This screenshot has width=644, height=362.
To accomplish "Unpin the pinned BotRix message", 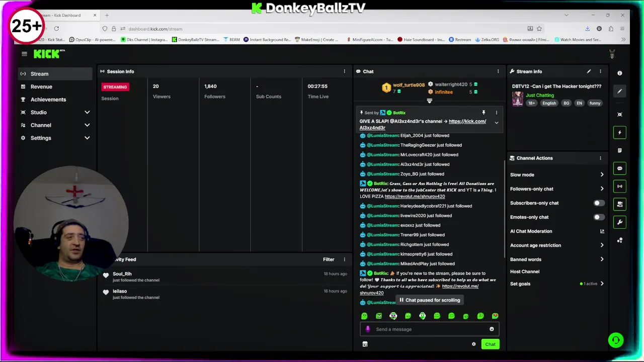I will coord(484,113).
